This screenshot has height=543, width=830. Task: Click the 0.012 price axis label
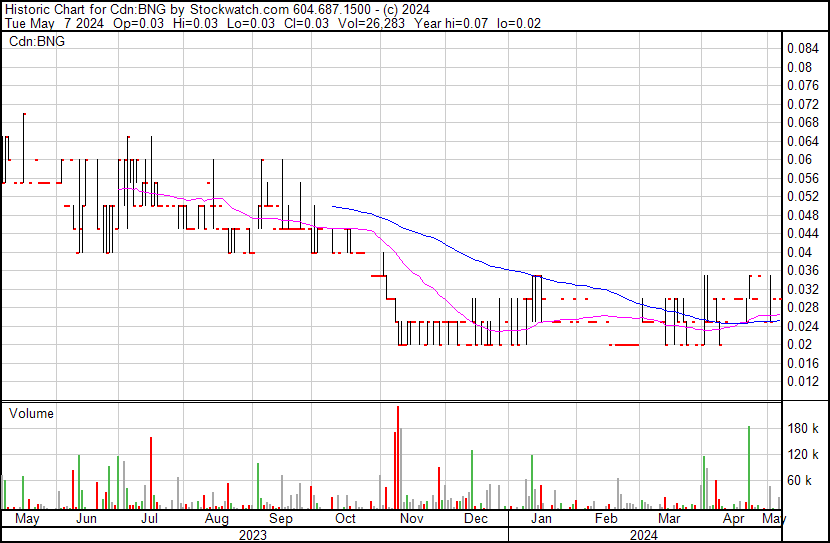[x=802, y=382]
